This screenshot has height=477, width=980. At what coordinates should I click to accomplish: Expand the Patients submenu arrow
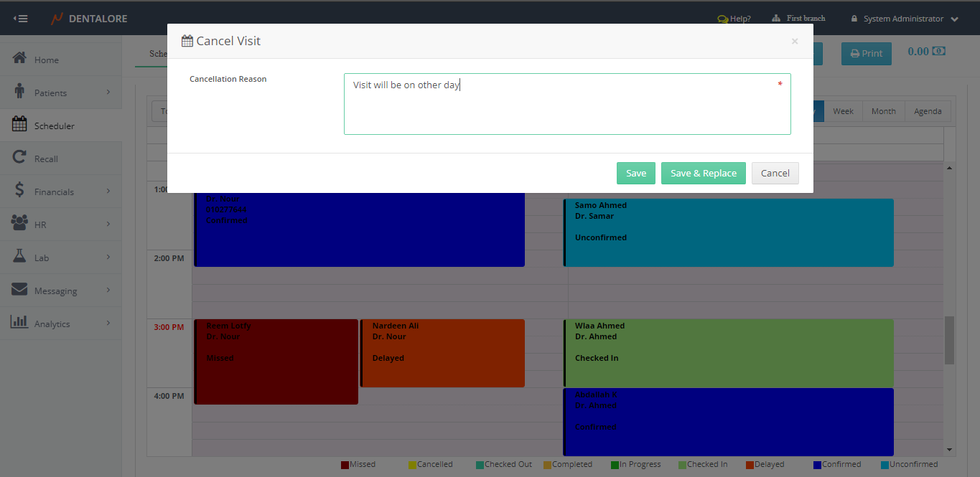point(108,92)
